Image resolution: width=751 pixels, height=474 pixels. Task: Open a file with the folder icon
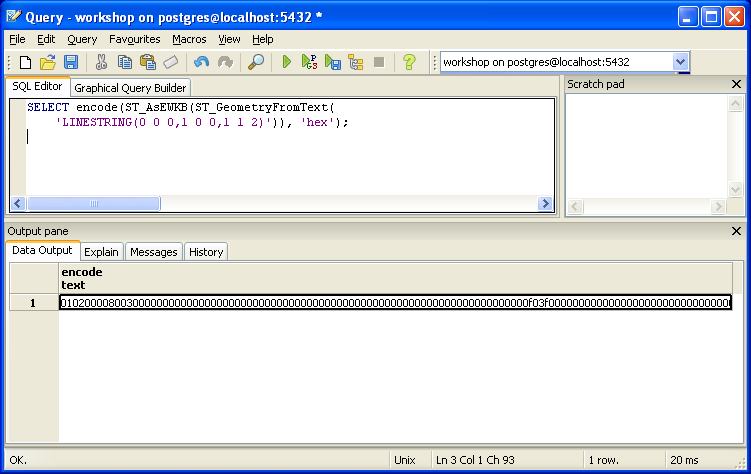48,62
